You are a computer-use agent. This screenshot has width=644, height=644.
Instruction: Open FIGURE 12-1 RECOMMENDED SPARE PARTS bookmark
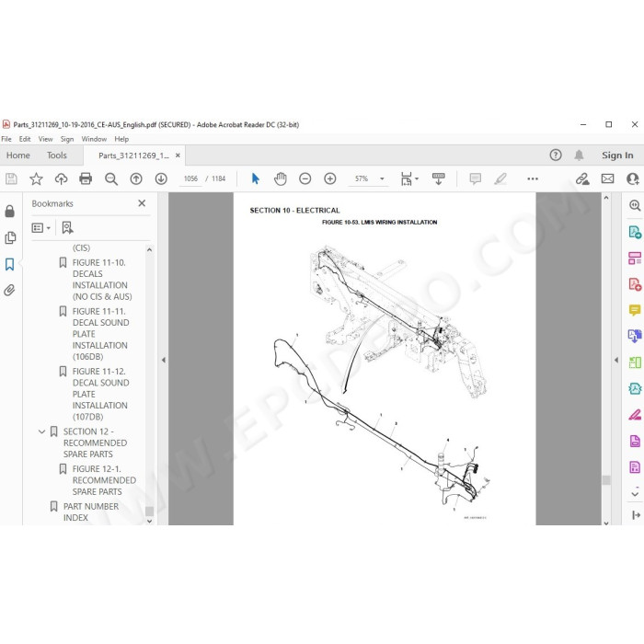tap(104, 480)
